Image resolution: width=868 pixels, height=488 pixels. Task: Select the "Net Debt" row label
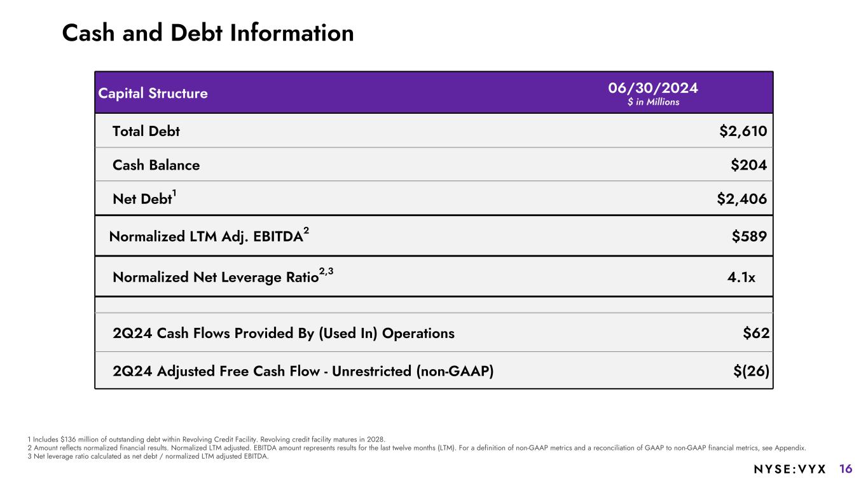click(143, 200)
